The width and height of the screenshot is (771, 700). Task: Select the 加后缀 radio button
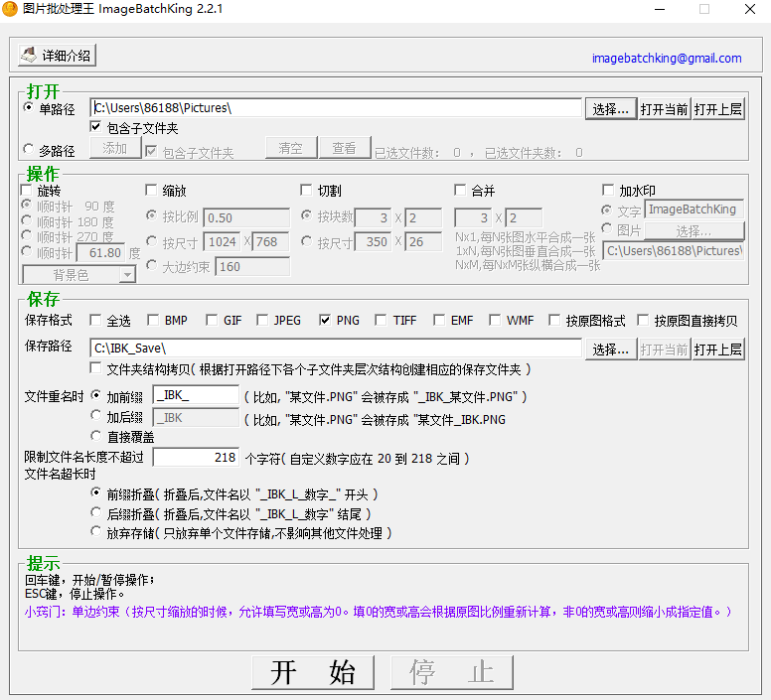(x=96, y=418)
